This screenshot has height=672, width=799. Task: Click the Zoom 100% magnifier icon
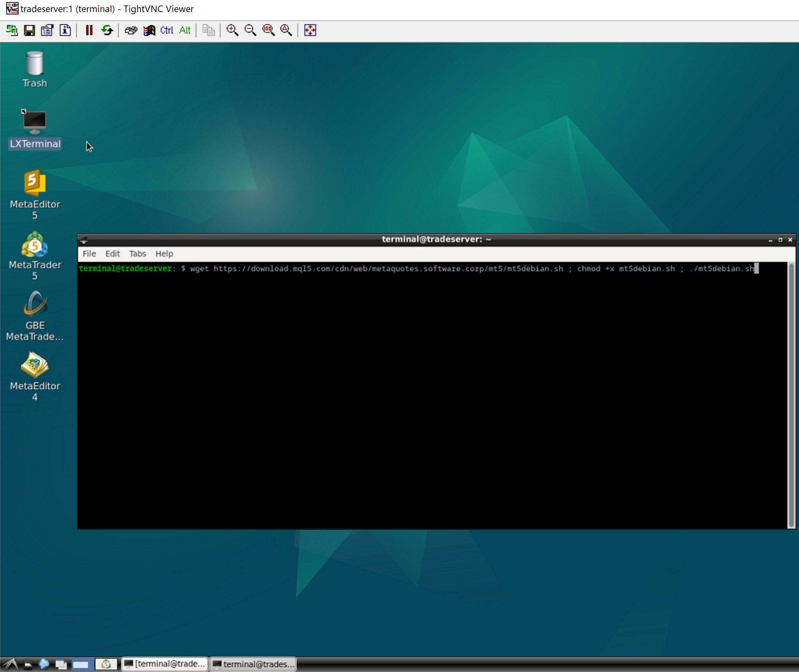pyautogui.click(x=268, y=30)
